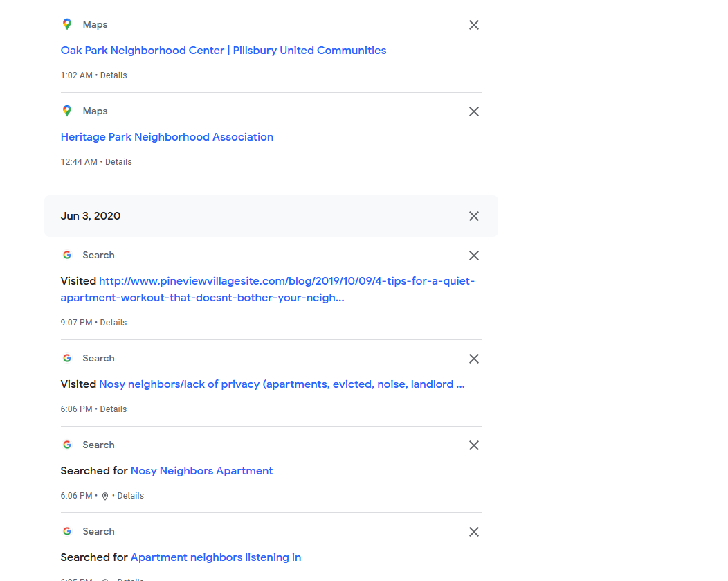Delete the Oak Park Neighborhood Center Maps entry
Viewport: 728px width, 581px height.
(x=474, y=25)
